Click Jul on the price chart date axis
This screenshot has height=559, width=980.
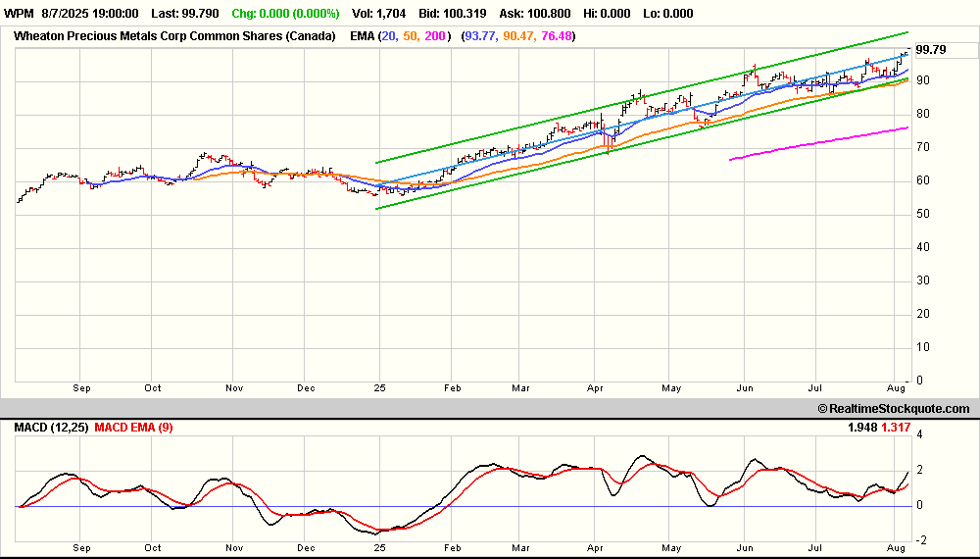814,388
